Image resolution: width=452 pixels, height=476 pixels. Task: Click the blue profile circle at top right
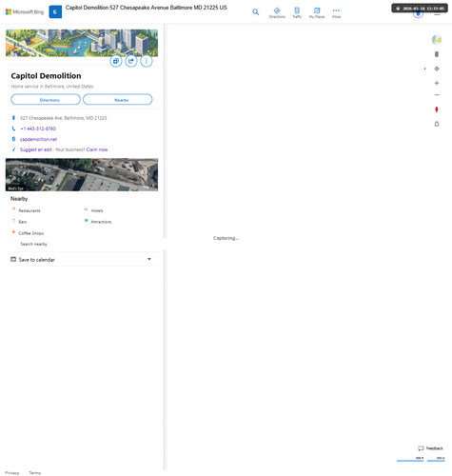(418, 13)
